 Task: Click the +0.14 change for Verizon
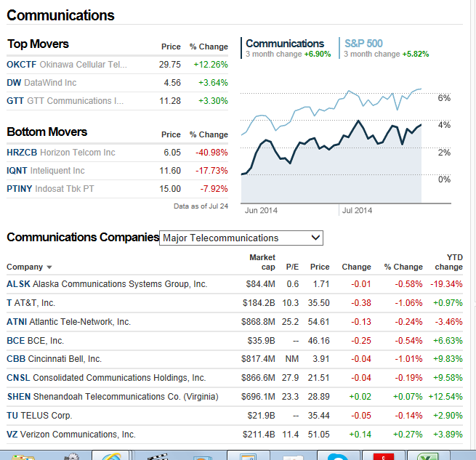pos(360,435)
